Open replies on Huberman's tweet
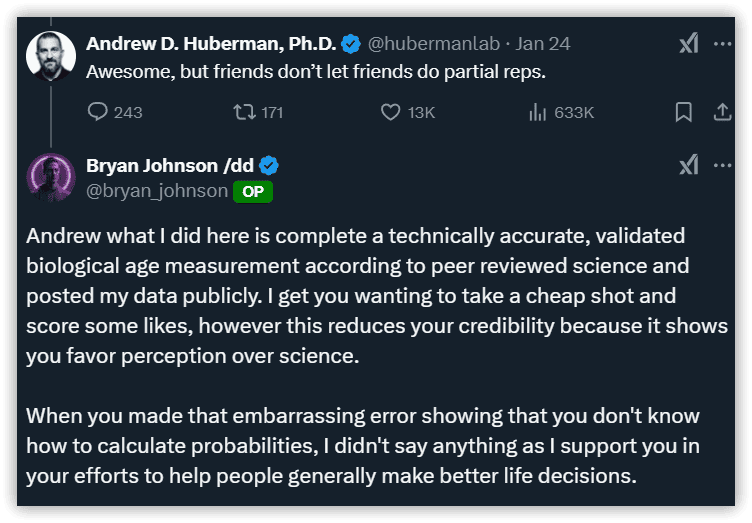752x523 pixels. click(x=115, y=112)
